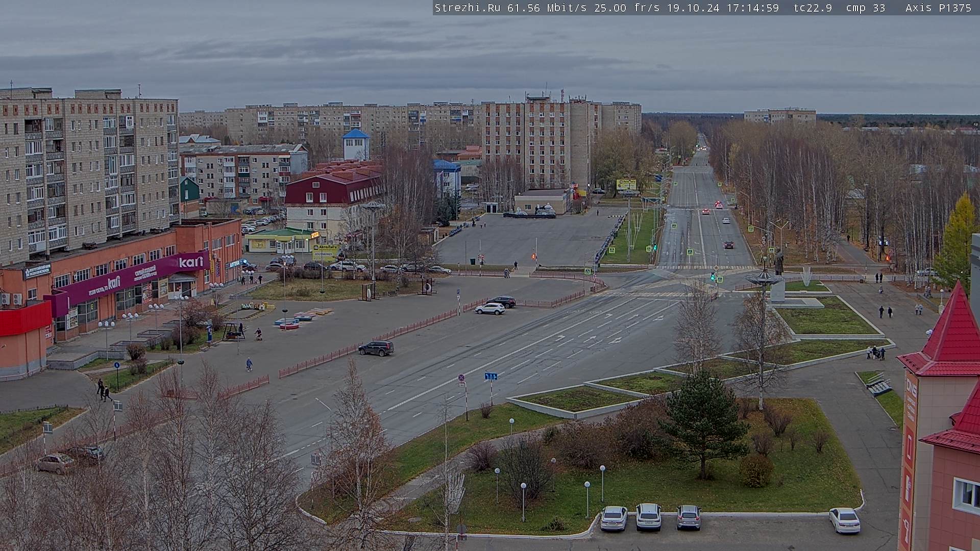Click the Axis P1375 camera model text
This screenshot has height=551, width=980.
coord(938,8)
